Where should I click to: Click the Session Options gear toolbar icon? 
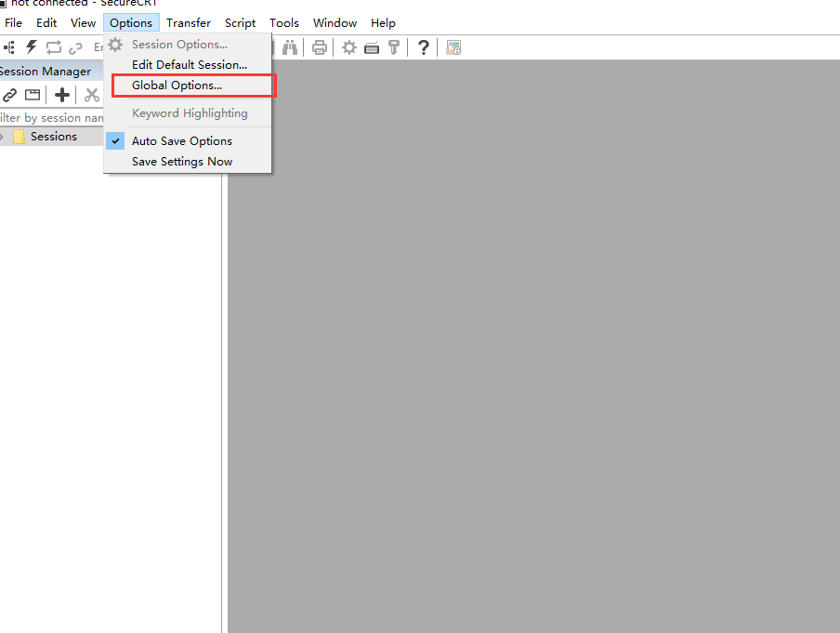point(349,47)
